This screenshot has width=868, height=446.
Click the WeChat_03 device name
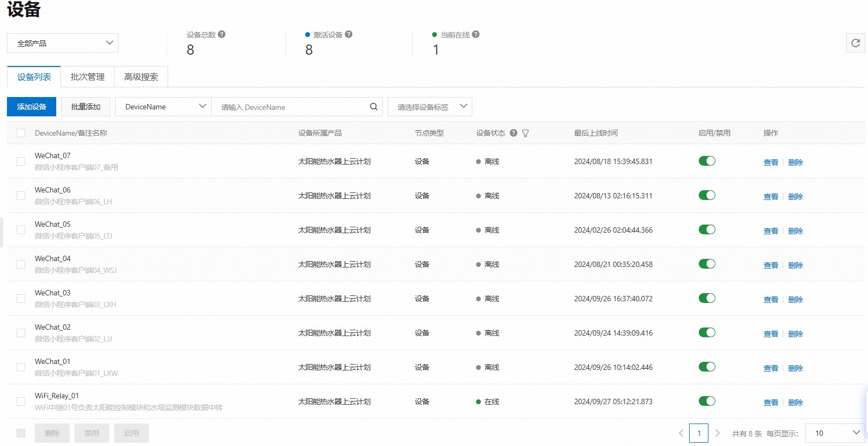[x=52, y=293]
